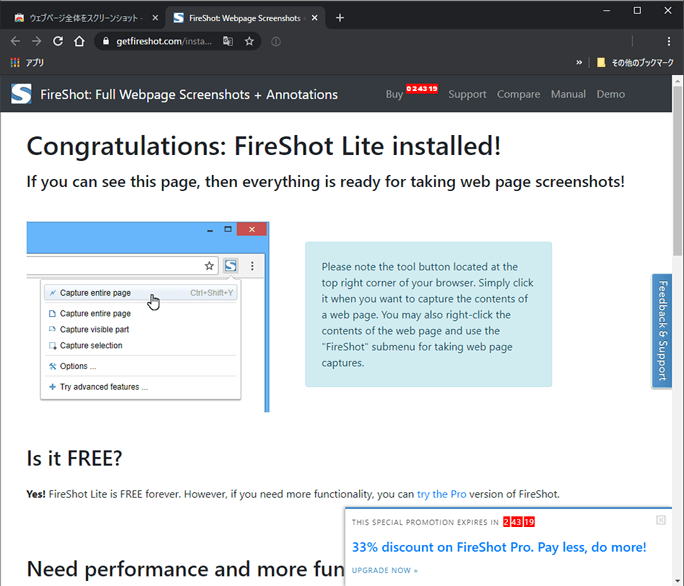Open the Support menu item

(467, 94)
